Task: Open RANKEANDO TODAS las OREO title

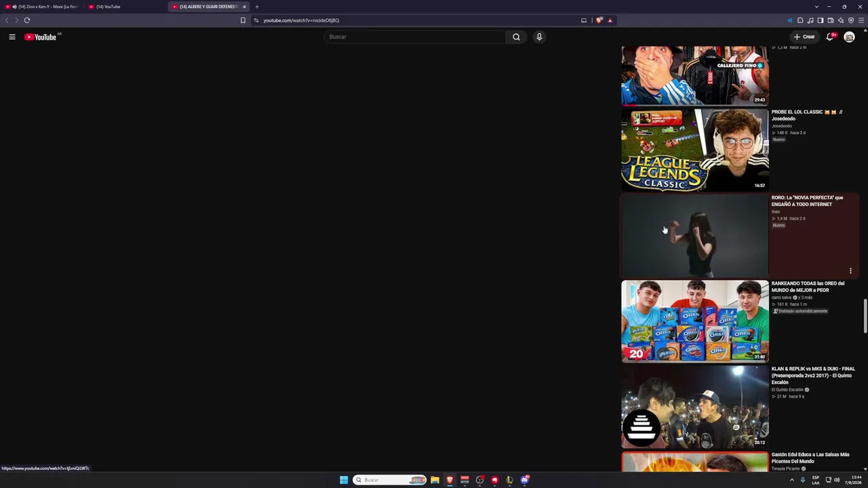Action: tap(808, 287)
